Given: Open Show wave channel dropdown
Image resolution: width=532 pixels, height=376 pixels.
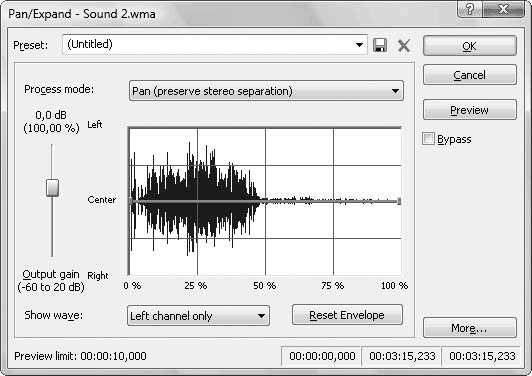Looking at the screenshot, I should pyautogui.click(x=198, y=316).
